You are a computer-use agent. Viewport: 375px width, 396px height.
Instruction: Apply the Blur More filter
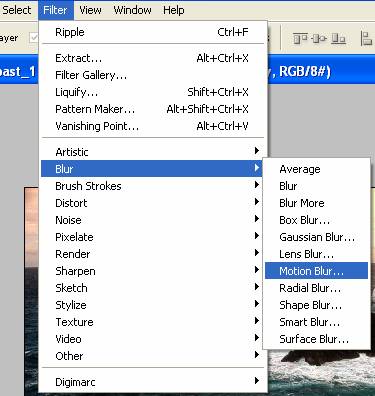click(x=317, y=203)
